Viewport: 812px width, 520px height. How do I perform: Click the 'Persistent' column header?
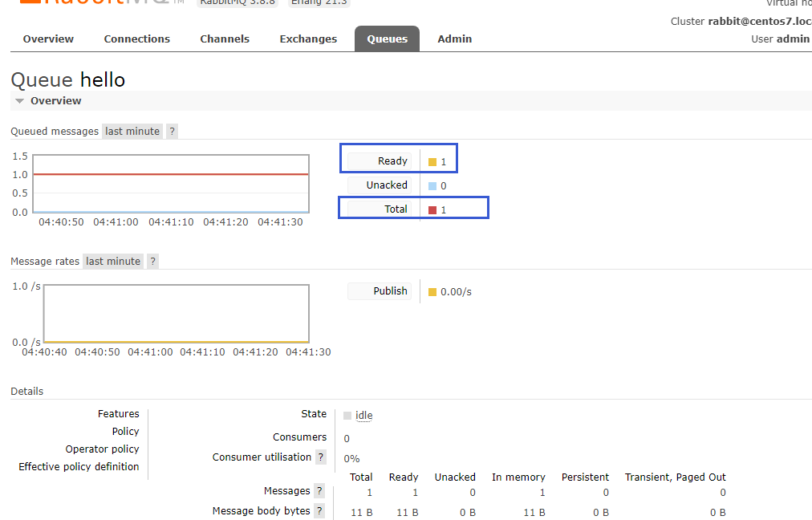pyautogui.click(x=585, y=477)
